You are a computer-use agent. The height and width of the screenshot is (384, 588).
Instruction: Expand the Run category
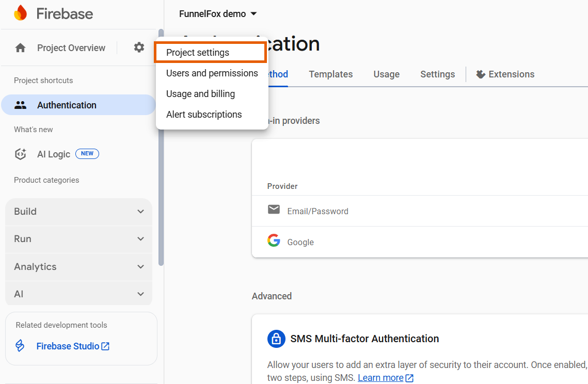tap(79, 239)
